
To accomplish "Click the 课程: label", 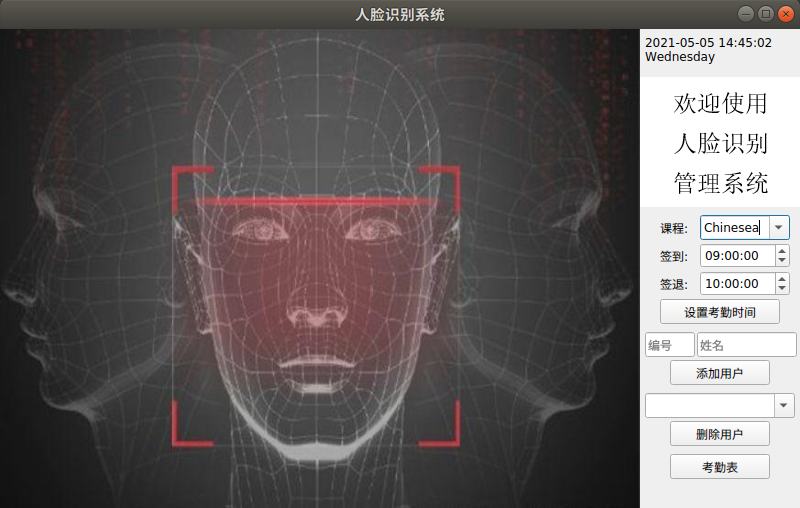I will (673, 228).
